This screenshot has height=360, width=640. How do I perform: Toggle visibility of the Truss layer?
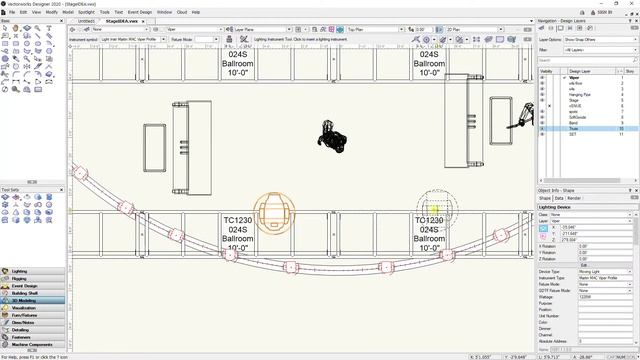point(542,129)
